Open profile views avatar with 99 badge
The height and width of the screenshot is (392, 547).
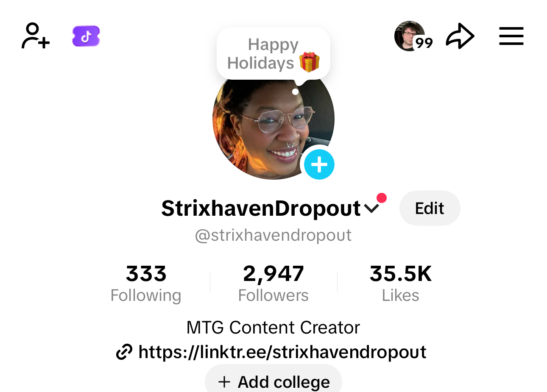tap(413, 36)
